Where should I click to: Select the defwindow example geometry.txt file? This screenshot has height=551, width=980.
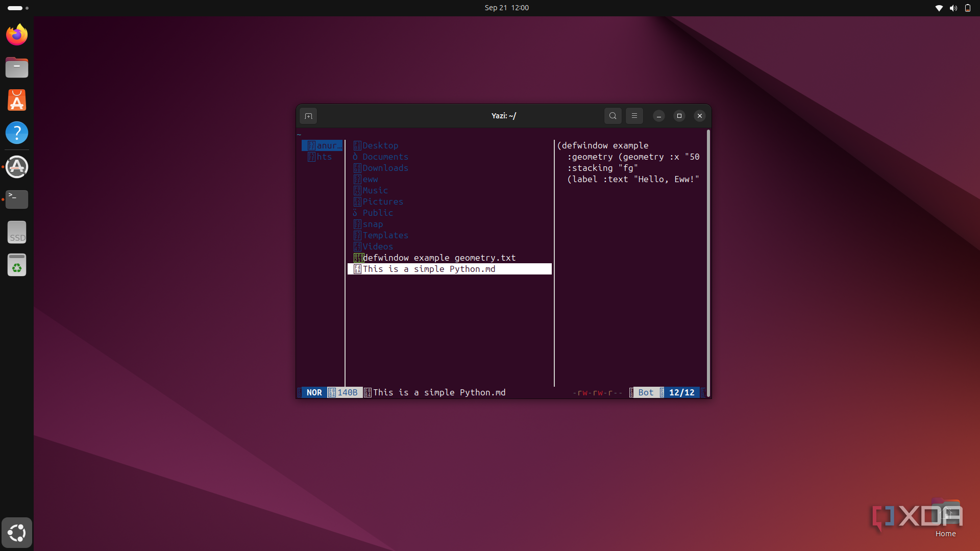pos(449,258)
